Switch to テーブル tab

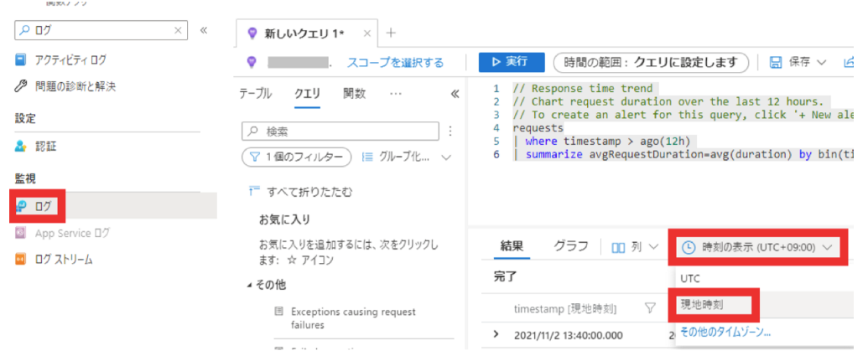[255, 94]
